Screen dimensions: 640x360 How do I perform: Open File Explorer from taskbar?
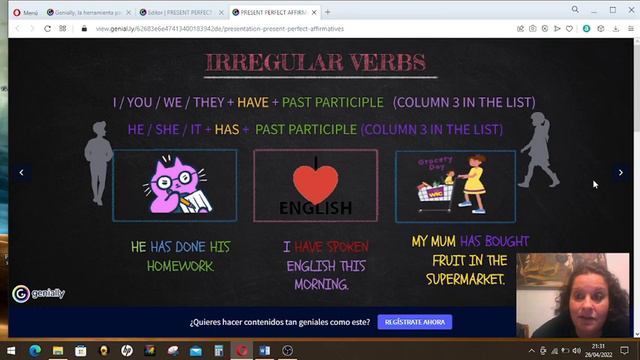point(58,351)
